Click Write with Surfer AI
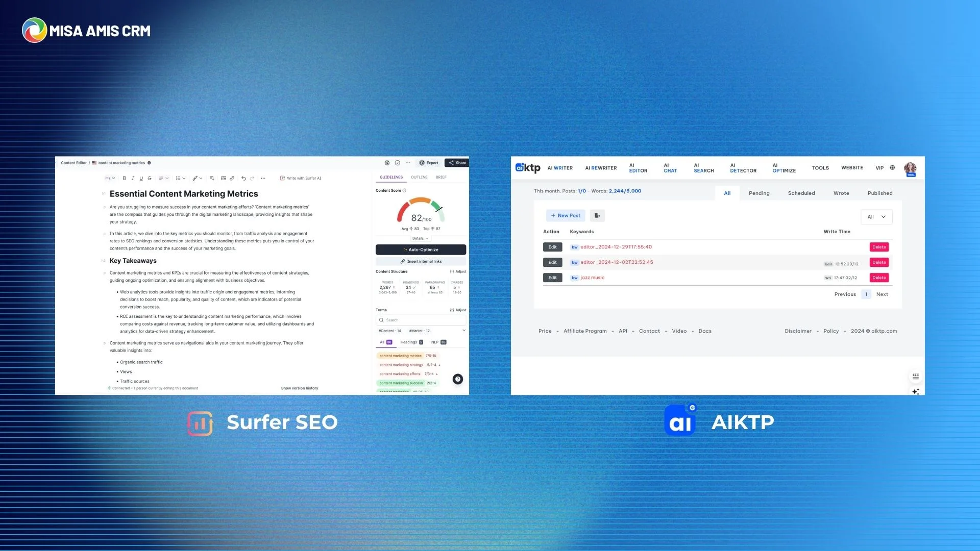The width and height of the screenshot is (980, 551). coord(301,179)
